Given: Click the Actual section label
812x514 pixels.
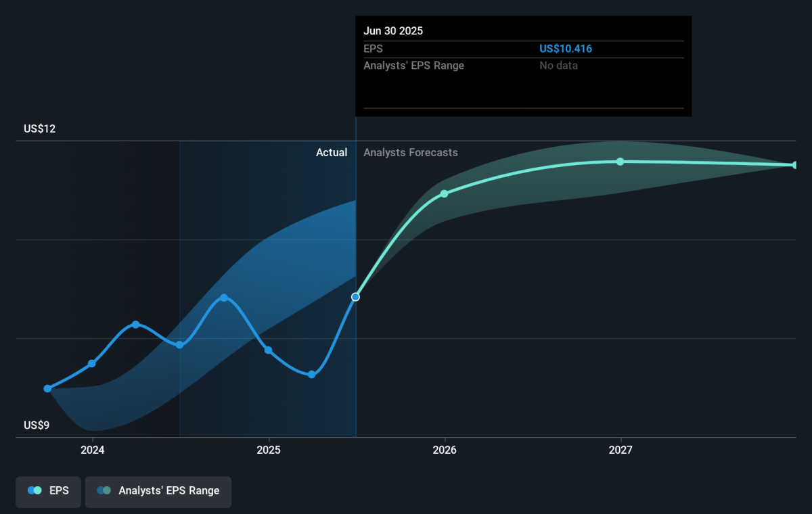Looking at the screenshot, I should tap(332, 153).
